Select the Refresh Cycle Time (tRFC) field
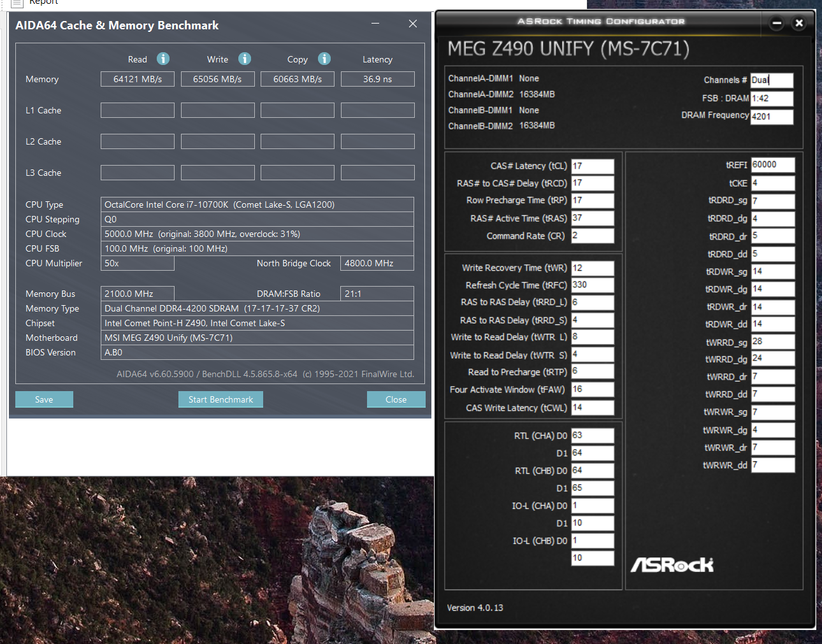822x644 pixels. [x=593, y=285]
